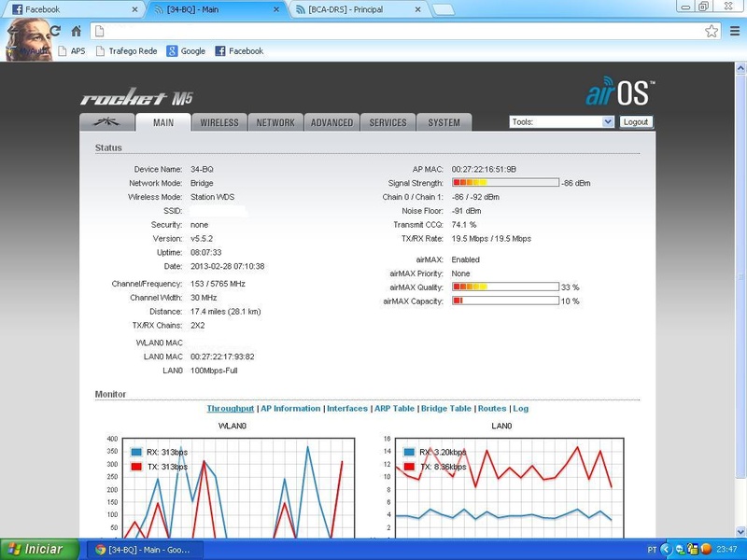Open a new browser tab

pos(444,10)
